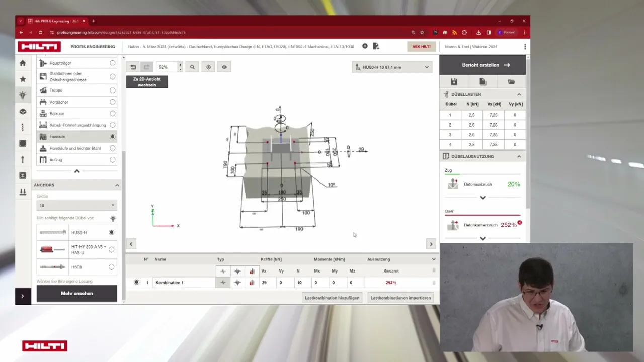Collapse the DÜBELAUSNUTZUNG panel

point(519,156)
